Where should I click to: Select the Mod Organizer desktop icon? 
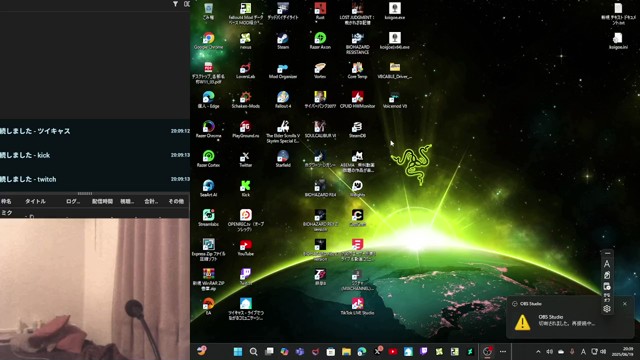click(x=283, y=70)
